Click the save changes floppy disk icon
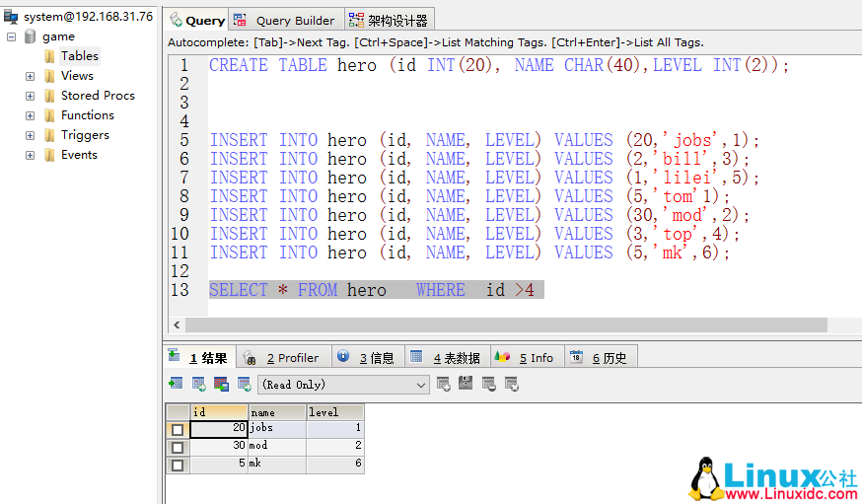 [x=467, y=383]
